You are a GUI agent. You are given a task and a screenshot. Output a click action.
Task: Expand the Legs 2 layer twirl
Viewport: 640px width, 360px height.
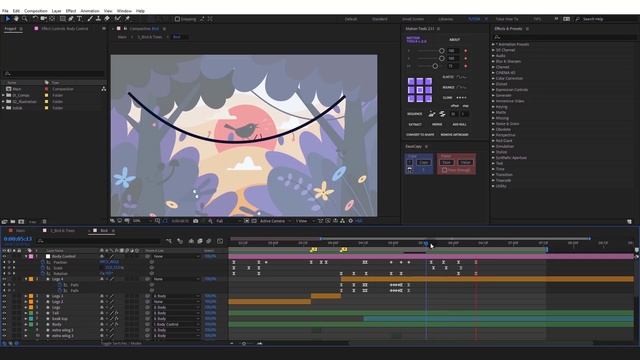26,302
